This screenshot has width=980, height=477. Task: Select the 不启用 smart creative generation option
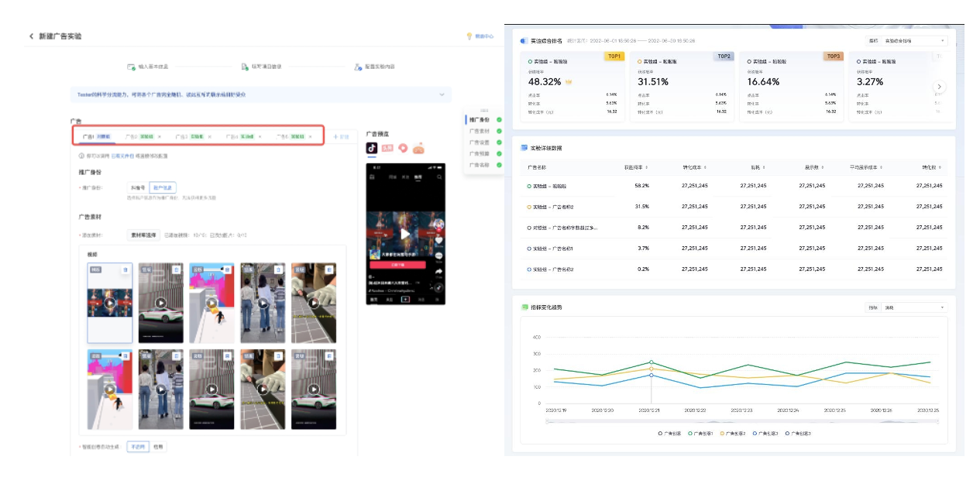click(x=137, y=447)
